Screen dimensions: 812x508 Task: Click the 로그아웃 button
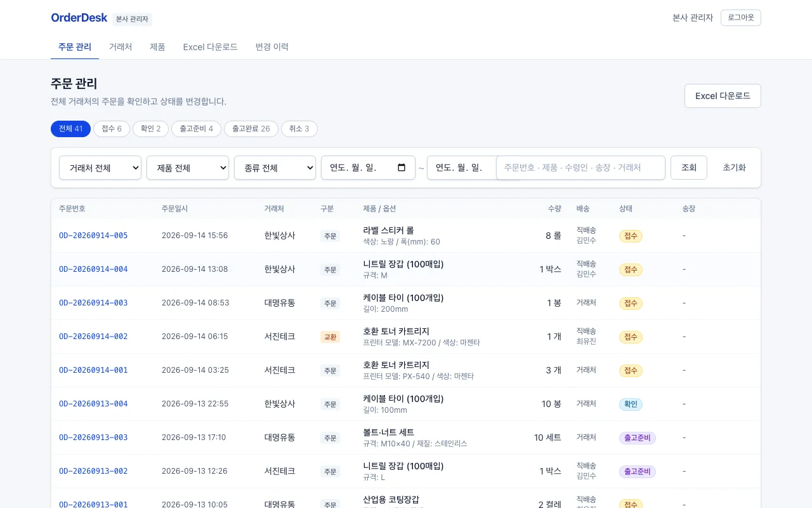tap(741, 18)
